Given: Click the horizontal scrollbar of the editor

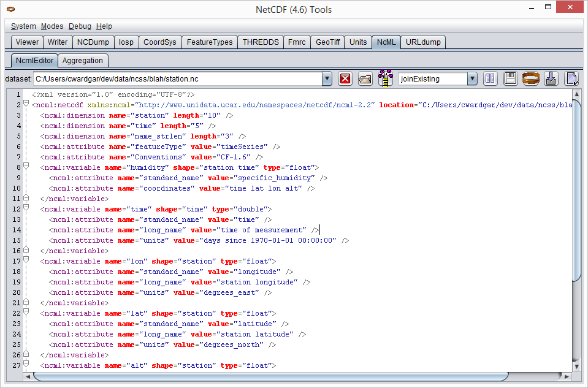Looking at the screenshot, I should (x=270, y=376).
